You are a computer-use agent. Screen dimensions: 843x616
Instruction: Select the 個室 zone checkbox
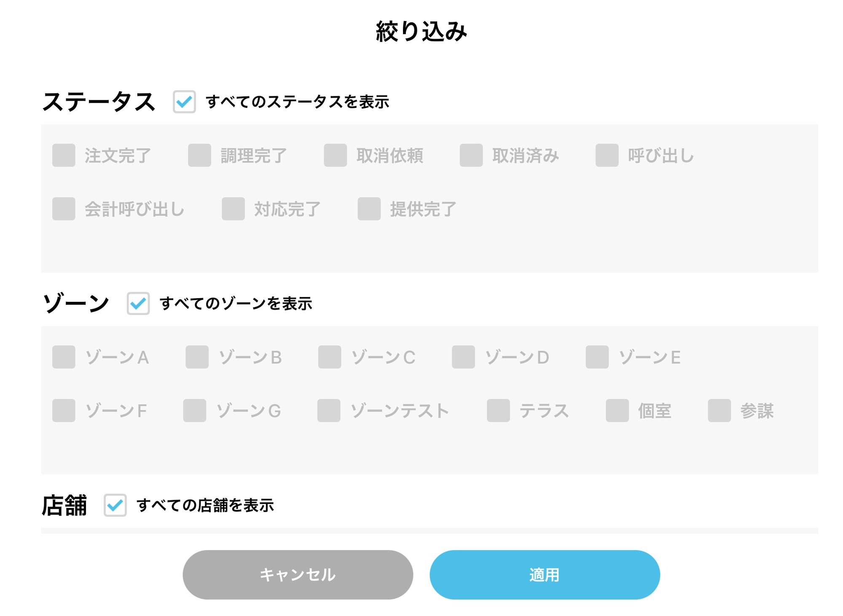click(617, 411)
